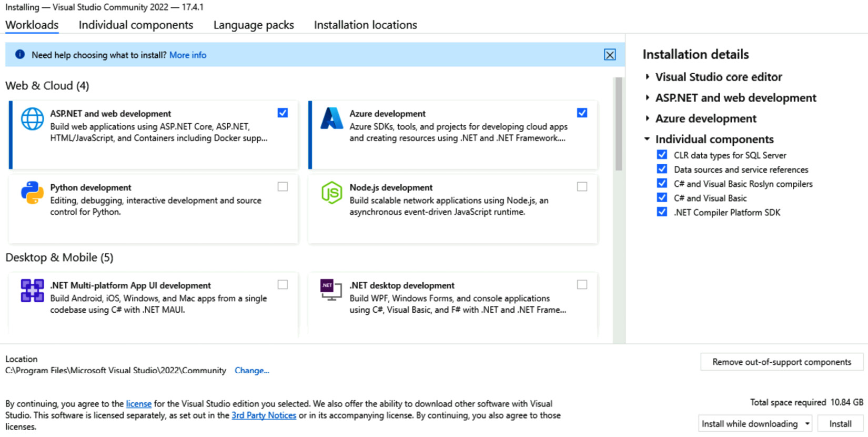Check Python development workload
This screenshot has height=437, width=868.
point(282,186)
